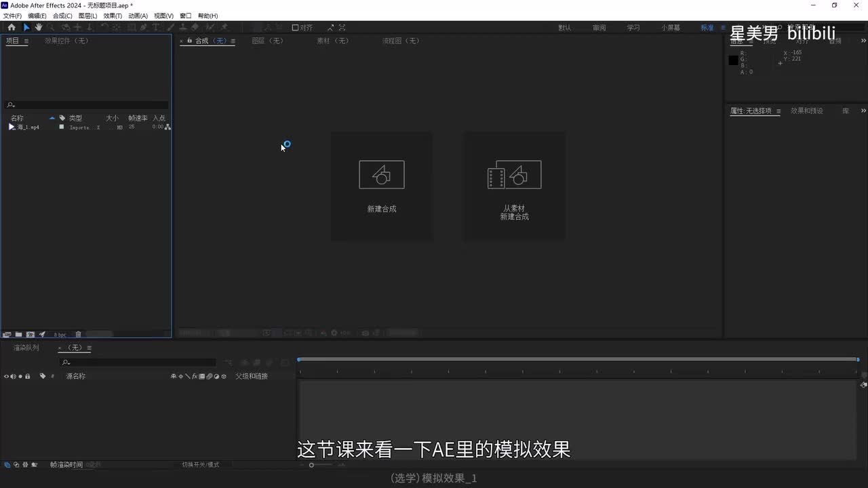Click the rocket project settings icon

point(42,334)
